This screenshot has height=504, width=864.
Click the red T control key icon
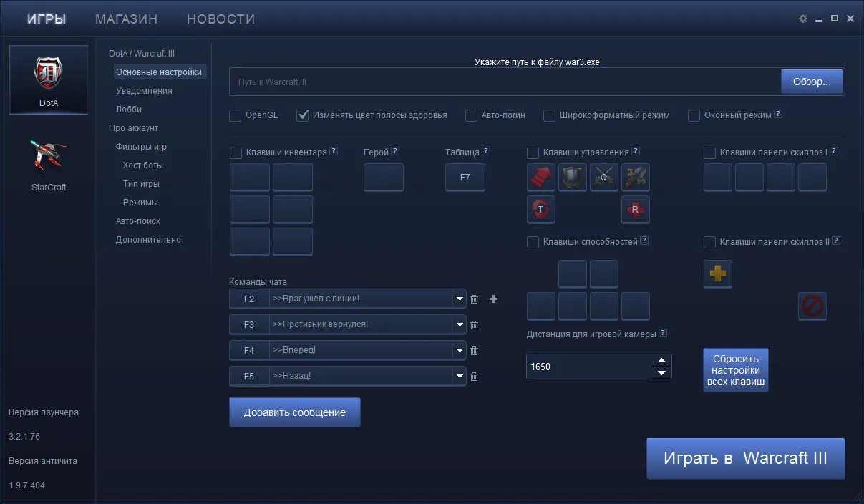[x=541, y=209]
